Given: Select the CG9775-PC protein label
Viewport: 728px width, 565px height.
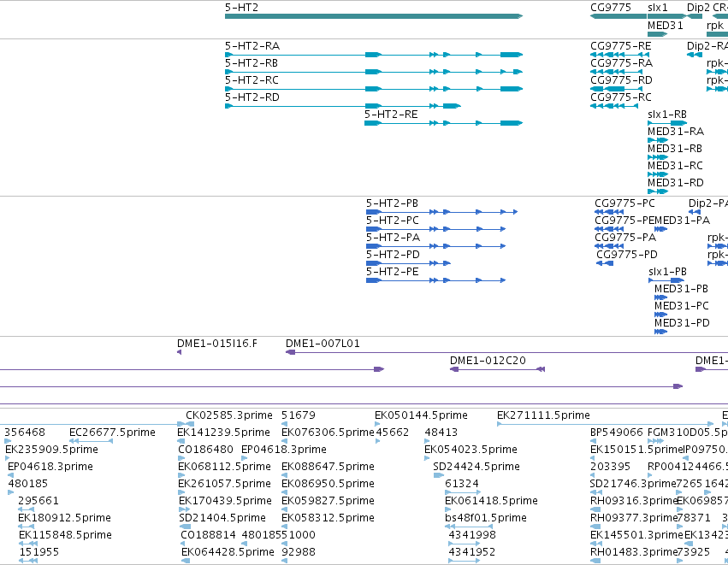Looking at the screenshot, I should click(624, 203).
